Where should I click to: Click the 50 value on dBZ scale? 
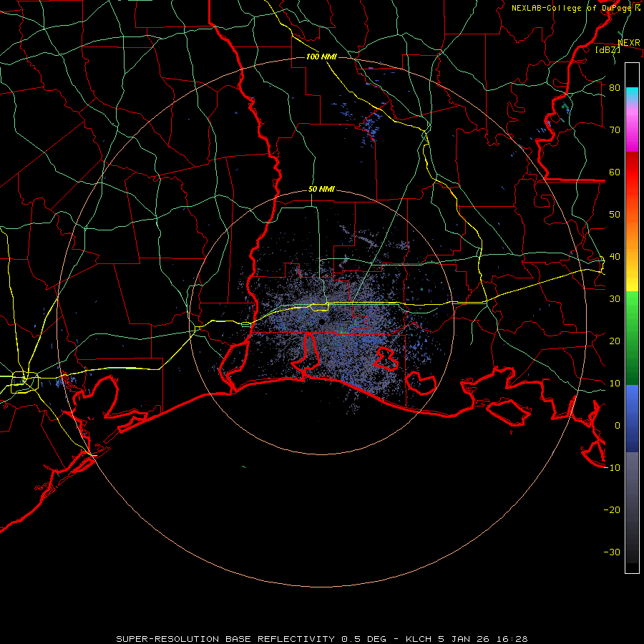615,215
